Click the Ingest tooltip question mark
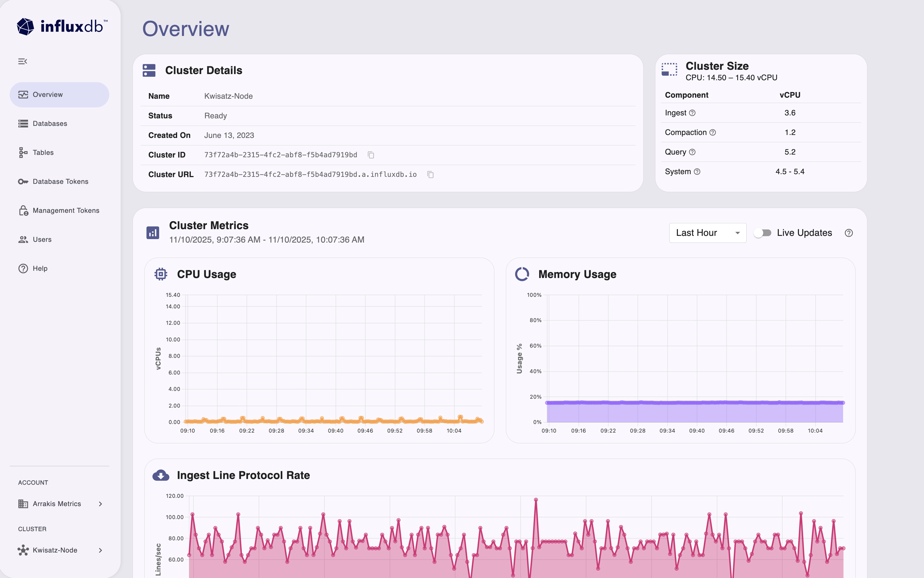Viewport: 924px width, 578px height. coord(692,113)
